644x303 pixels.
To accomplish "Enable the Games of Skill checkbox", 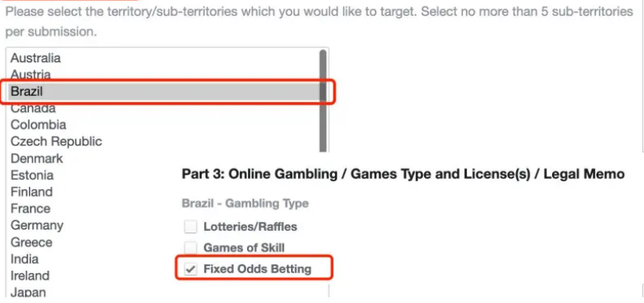I will (x=190, y=248).
